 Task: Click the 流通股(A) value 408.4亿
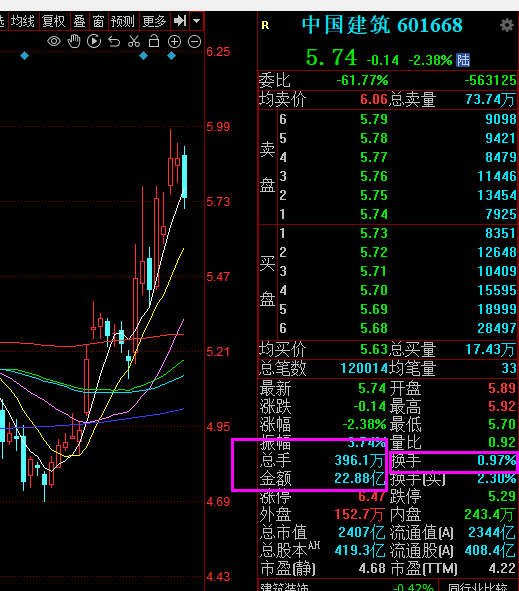point(490,551)
